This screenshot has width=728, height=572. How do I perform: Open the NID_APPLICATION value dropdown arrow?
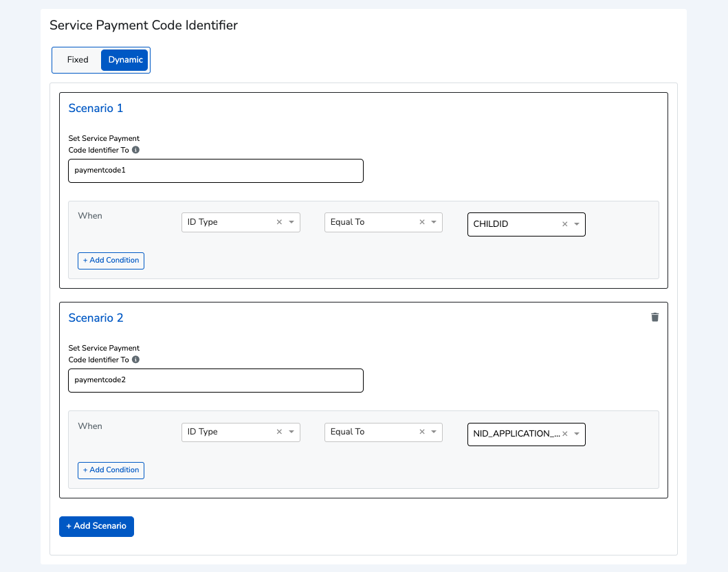(576, 434)
